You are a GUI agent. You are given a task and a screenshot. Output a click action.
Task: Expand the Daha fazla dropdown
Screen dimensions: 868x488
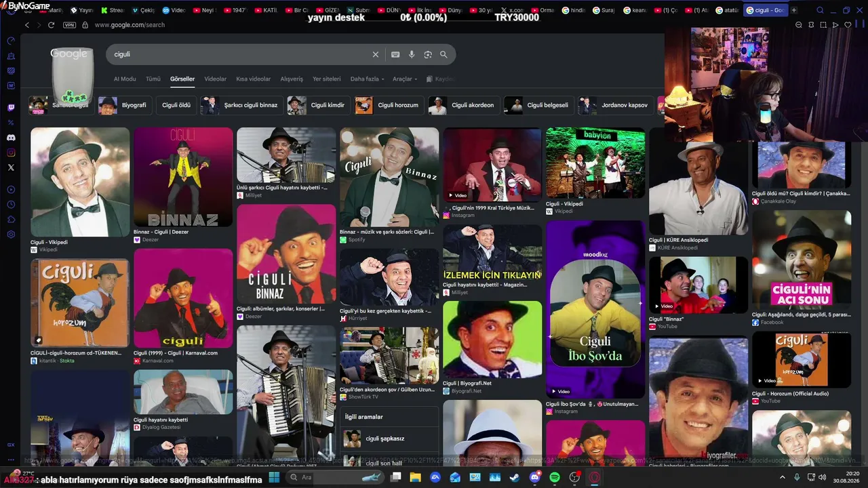[367, 79]
